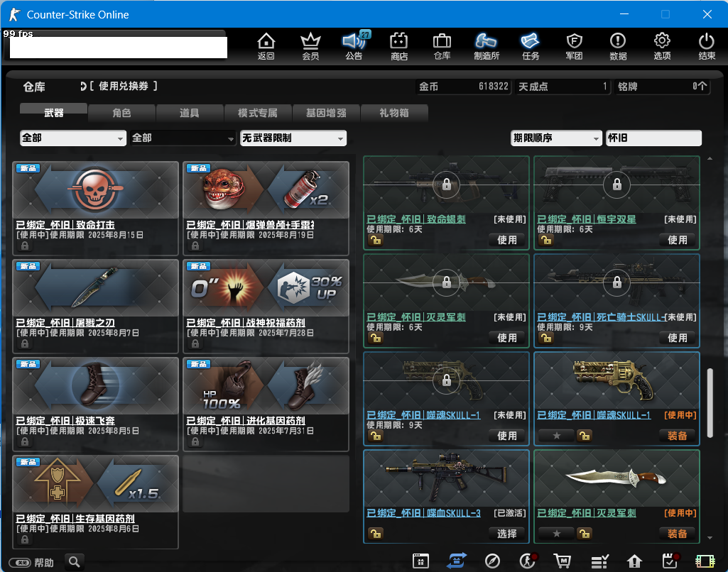Click 选择 button for 喋血SKULL-3

tap(506, 534)
